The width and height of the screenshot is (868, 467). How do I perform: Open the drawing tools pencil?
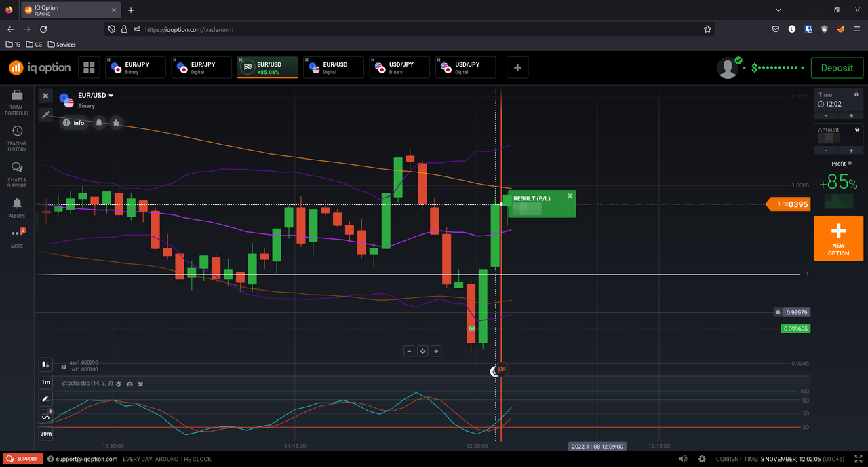[45, 399]
